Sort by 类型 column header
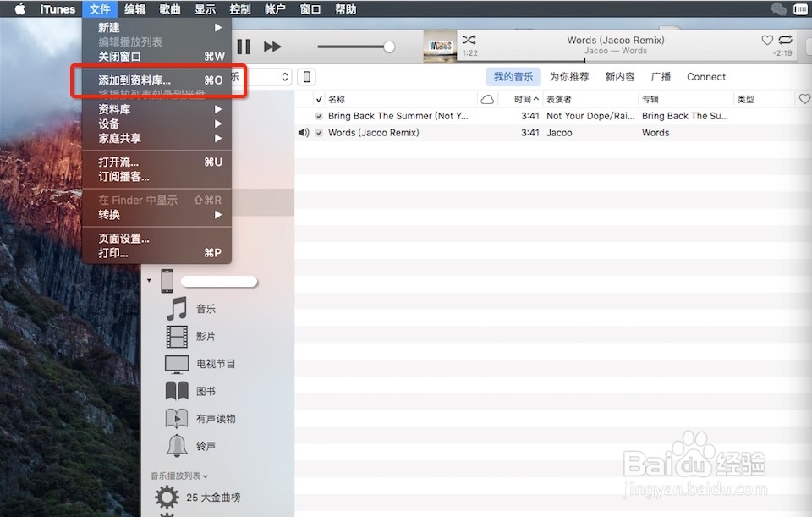The width and height of the screenshot is (812, 517). click(x=746, y=99)
